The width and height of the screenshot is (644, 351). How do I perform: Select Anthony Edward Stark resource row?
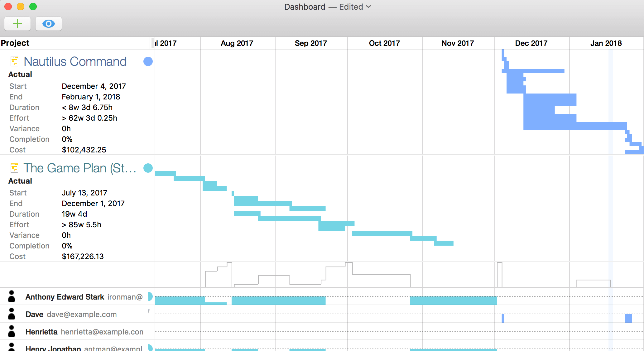(x=77, y=296)
